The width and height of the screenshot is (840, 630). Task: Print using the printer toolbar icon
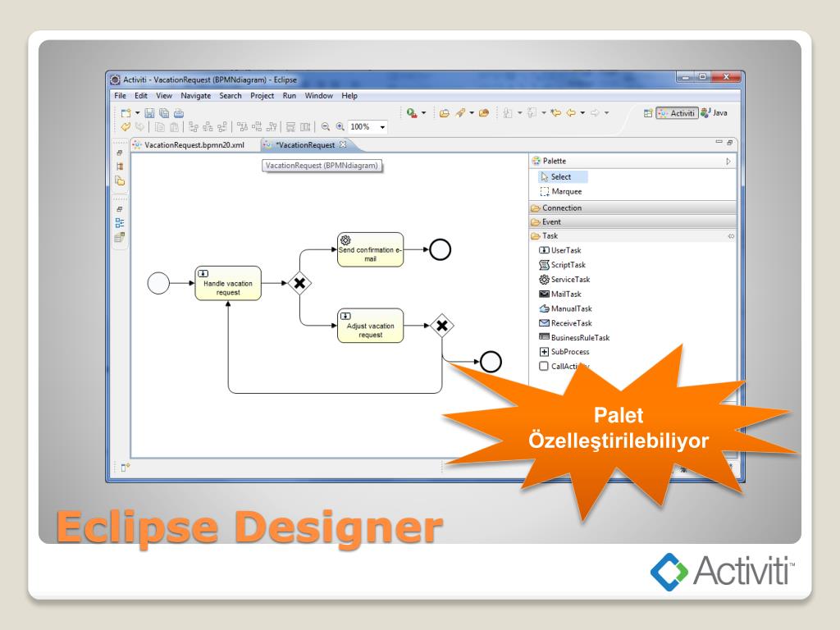point(178,113)
